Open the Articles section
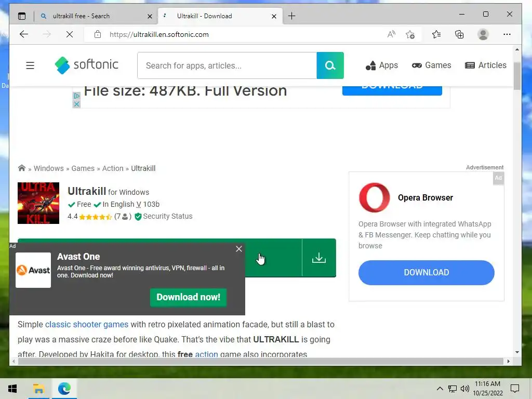Screen dimensions: 532x399 point(486,65)
